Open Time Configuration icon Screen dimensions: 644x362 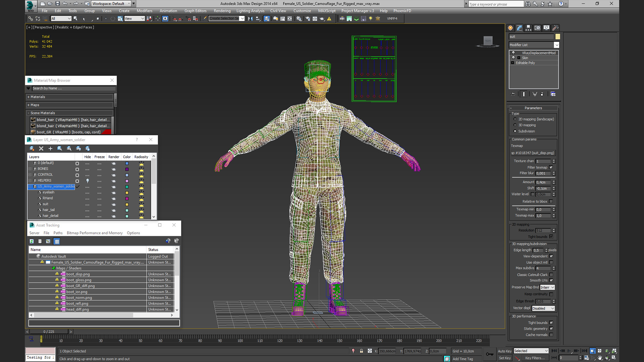pyautogui.click(x=586, y=358)
